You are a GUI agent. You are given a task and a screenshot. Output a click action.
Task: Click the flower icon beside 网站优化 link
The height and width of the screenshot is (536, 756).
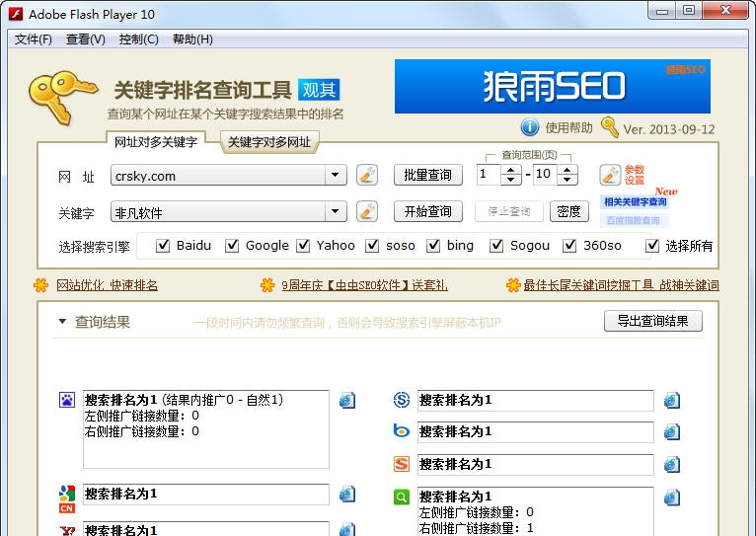tap(41, 285)
